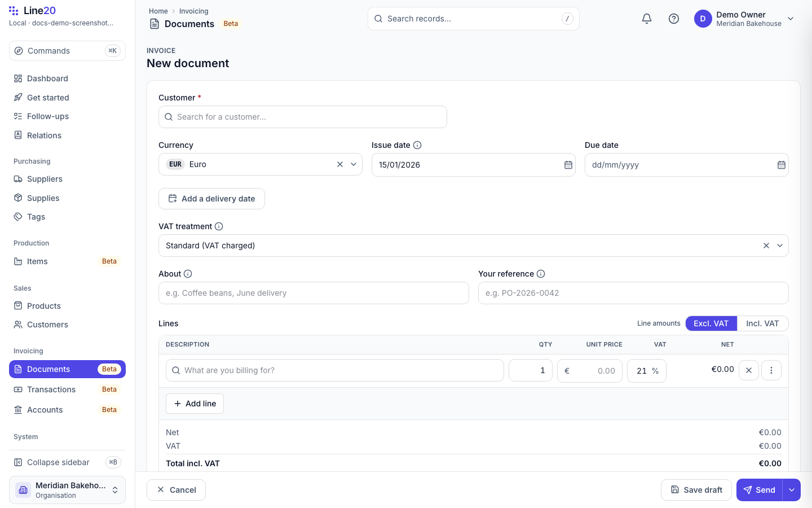Click the Documents page title icon
Viewport: 812px width, 508px height.
155,24
